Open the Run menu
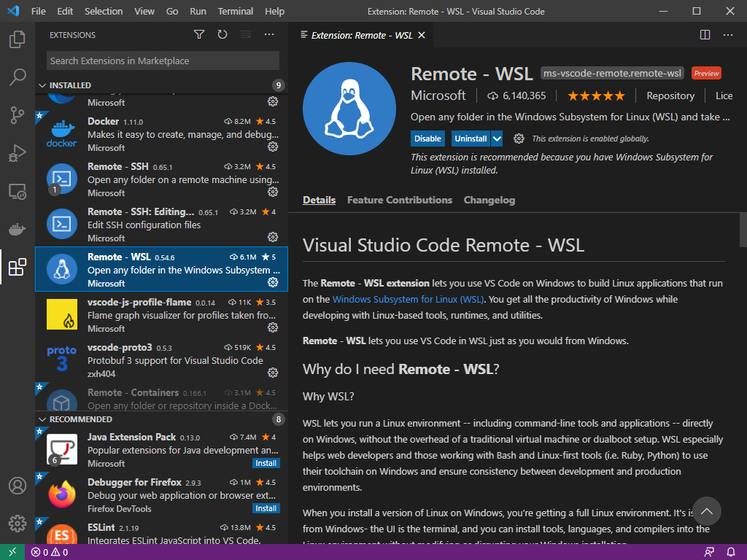Screen dimensions: 747x560 [198, 11]
